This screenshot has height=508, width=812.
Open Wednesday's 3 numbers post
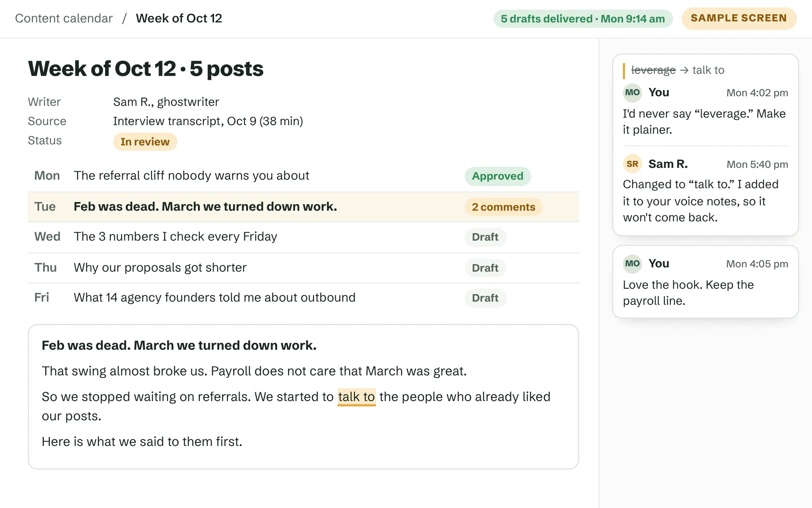pos(303,237)
